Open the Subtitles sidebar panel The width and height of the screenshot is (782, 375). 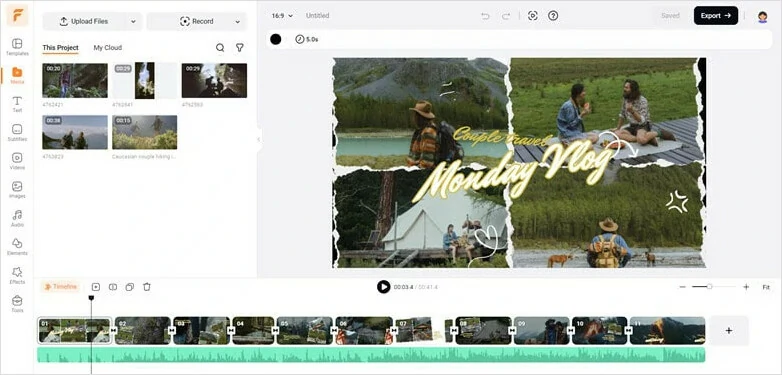click(17, 133)
